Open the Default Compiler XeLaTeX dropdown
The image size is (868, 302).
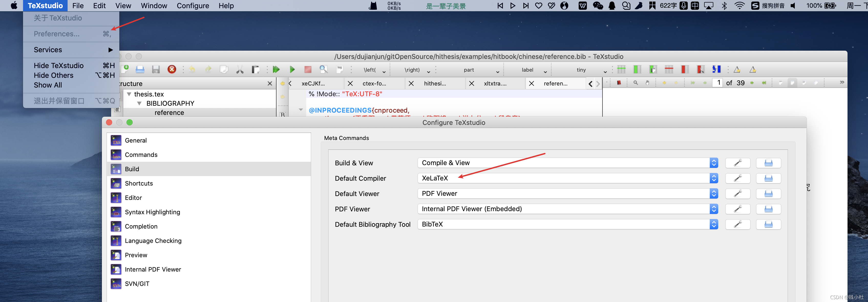[568, 178]
